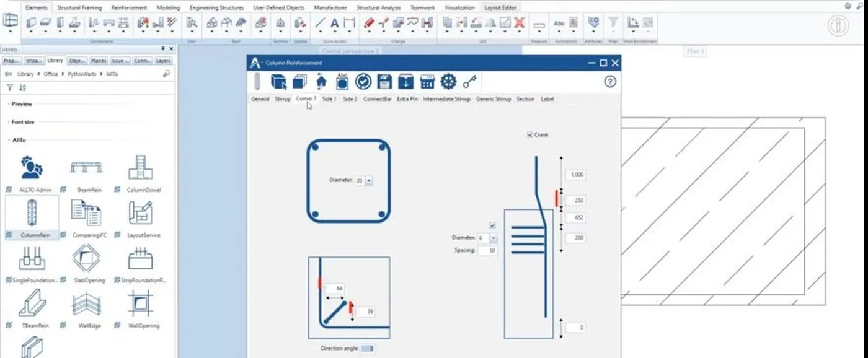Click the house-with-arrows icon in Column Reinforcement toolbar
The height and width of the screenshot is (358, 868).
tap(321, 82)
